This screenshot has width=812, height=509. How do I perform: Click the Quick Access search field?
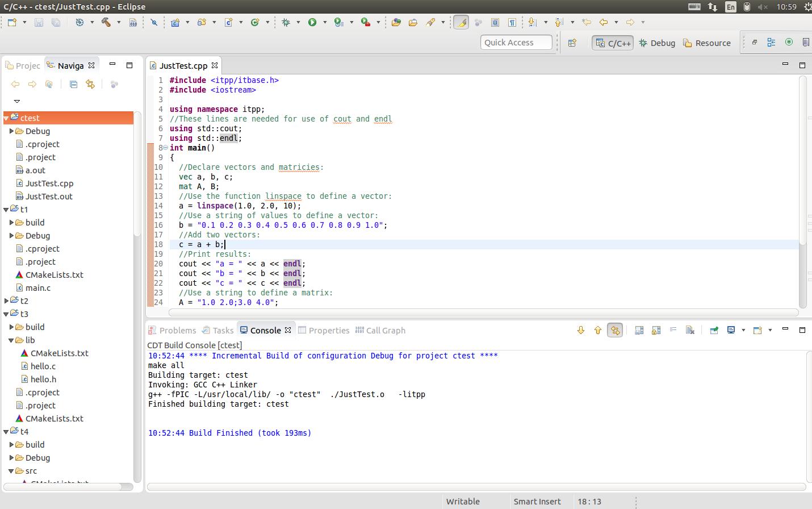tap(516, 43)
